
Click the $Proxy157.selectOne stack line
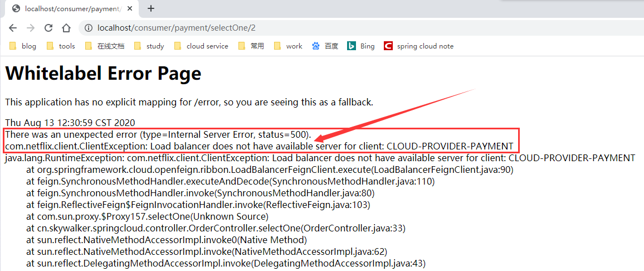(147, 216)
